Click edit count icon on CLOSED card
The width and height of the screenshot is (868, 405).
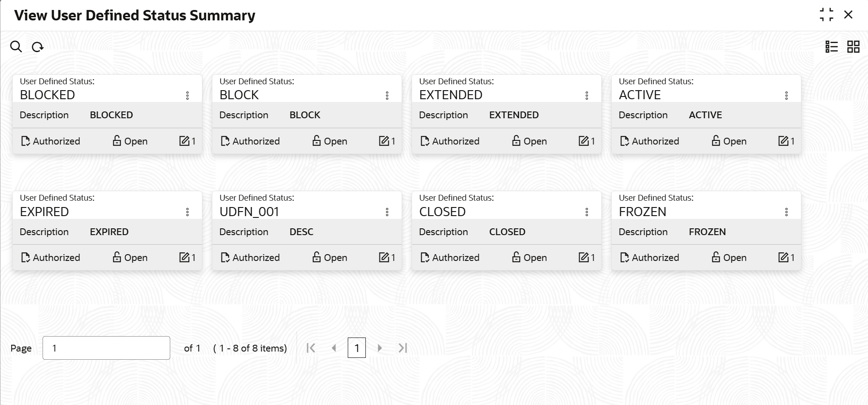point(584,257)
